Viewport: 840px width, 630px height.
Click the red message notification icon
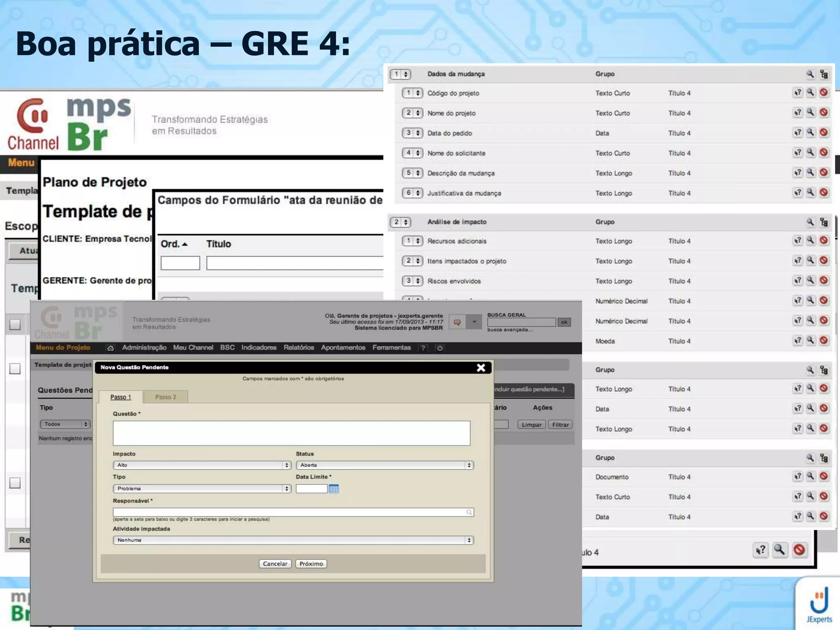(x=457, y=322)
